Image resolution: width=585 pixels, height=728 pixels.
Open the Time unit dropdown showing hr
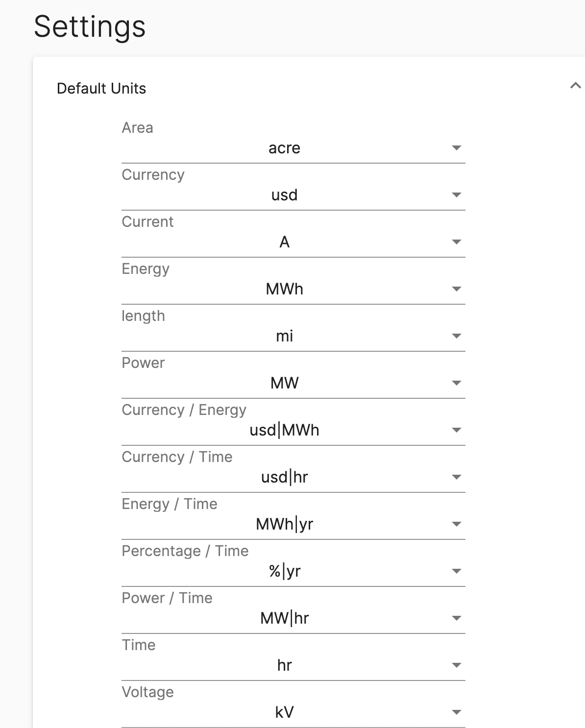(293, 665)
